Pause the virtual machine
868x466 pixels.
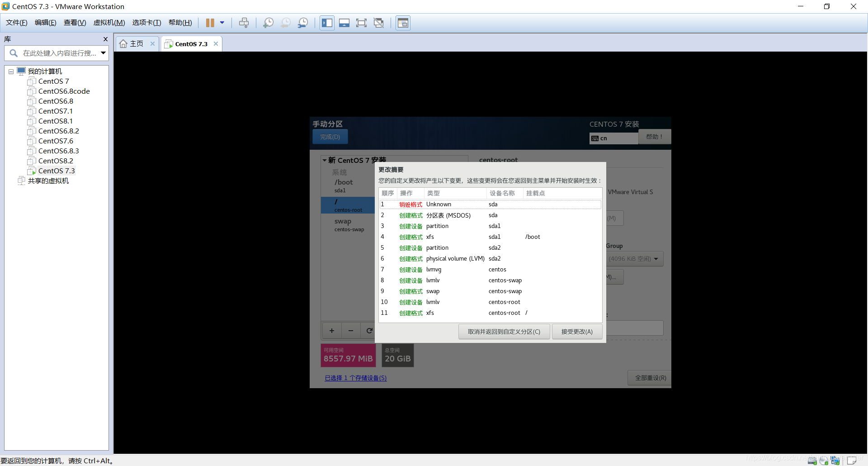210,23
